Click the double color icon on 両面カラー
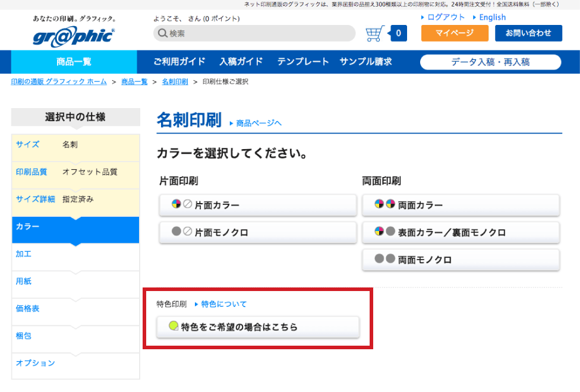580x392 pixels. [x=384, y=204]
